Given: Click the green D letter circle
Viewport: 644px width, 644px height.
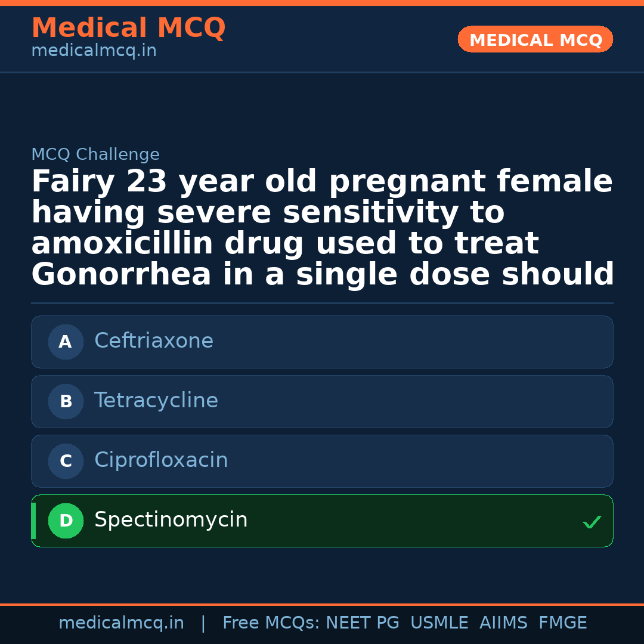Looking at the screenshot, I should pyautogui.click(x=66, y=521).
